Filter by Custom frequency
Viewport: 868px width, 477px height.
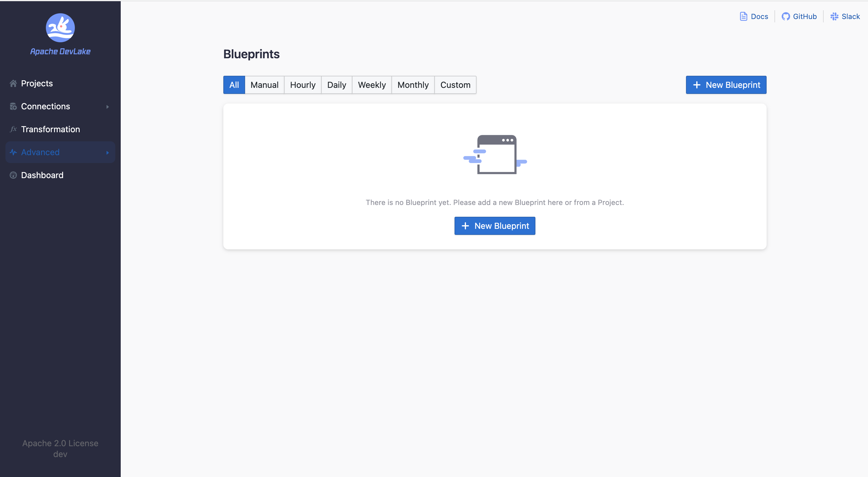click(455, 85)
